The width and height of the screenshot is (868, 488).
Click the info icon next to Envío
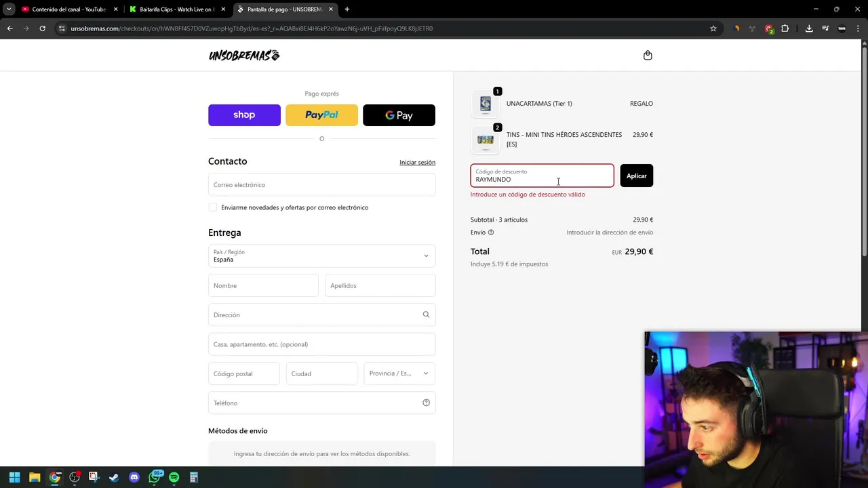pyautogui.click(x=491, y=232)
